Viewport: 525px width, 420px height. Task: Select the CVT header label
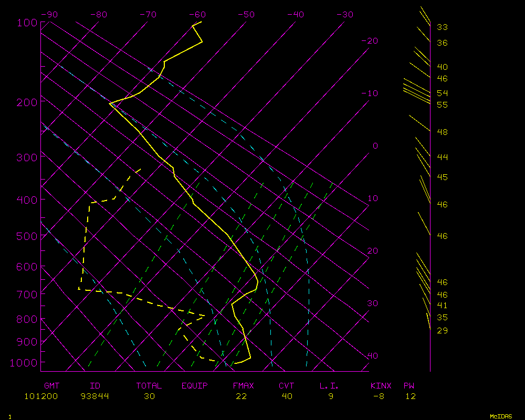coord(287,386)
